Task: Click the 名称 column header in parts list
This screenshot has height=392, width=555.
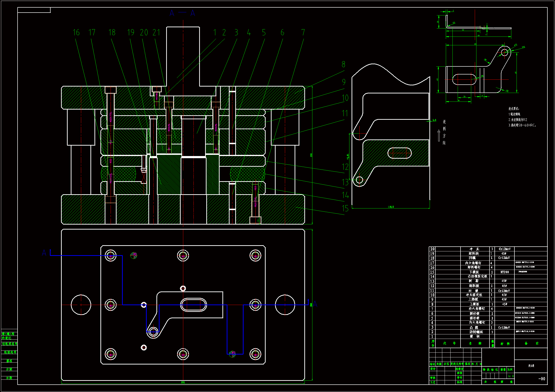Action: (475, 343)
